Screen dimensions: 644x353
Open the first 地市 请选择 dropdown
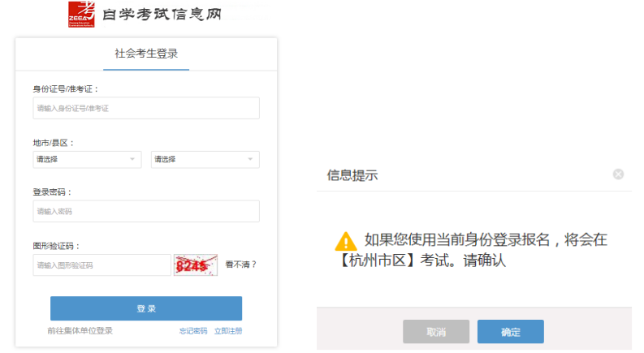[x=87, y=159]
